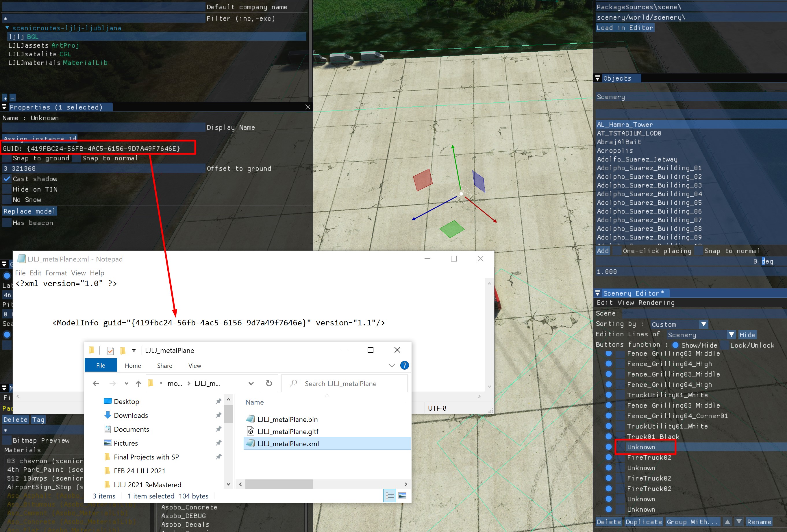Click the Replace model button
The width and height of the screenshot is (787, 532).
click(29, 211)
